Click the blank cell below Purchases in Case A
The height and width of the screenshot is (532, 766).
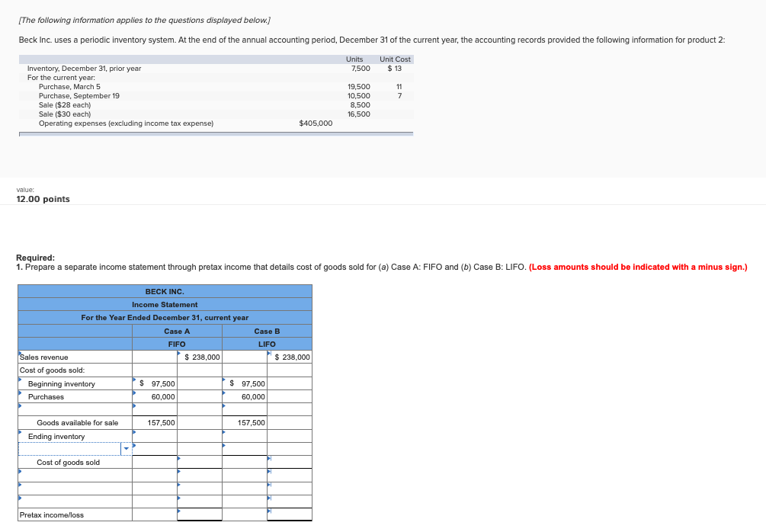click(x=156, y=409)
